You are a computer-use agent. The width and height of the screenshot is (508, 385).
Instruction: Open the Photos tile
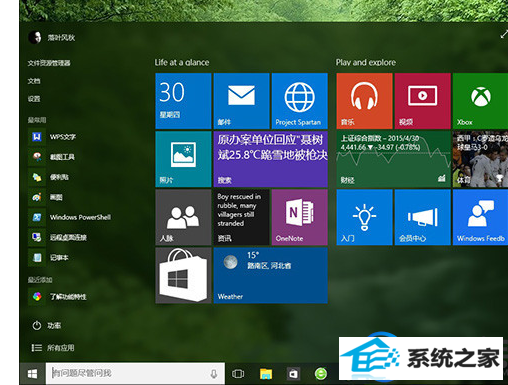coord(183,159)
